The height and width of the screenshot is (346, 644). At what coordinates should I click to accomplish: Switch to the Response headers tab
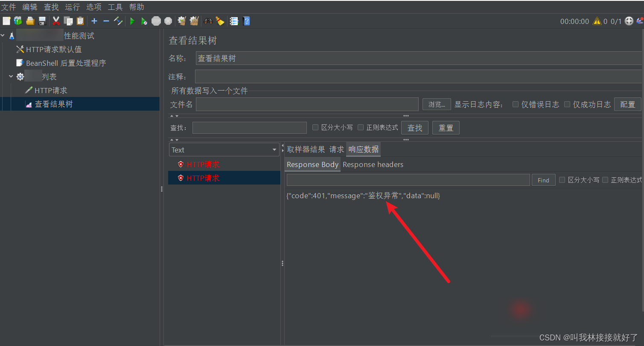(373, 164)
